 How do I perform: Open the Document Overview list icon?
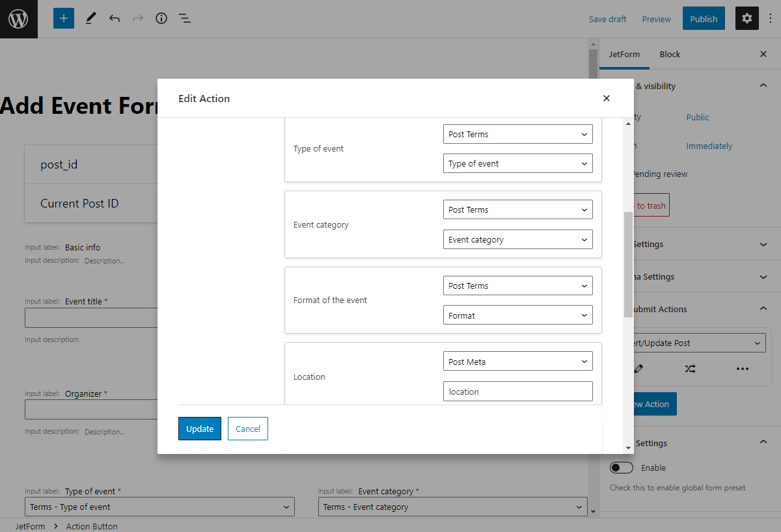(185, 18)
